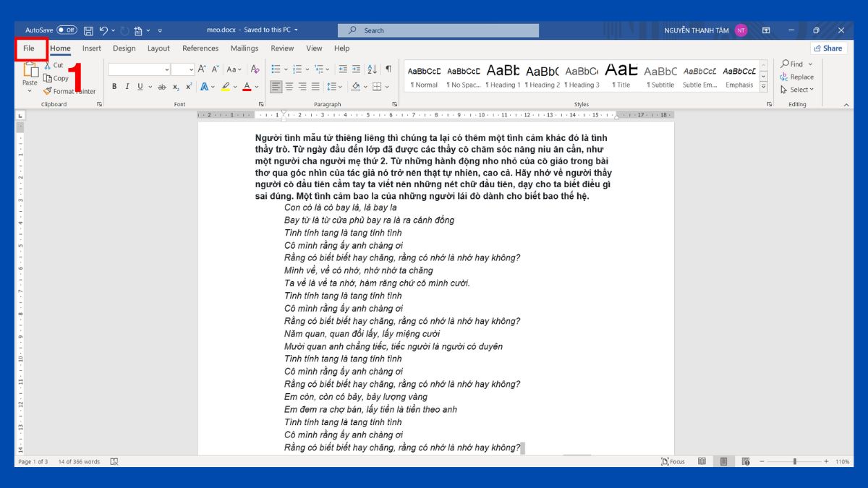Justify the paragraph text
Screen dimensions: 868x488
click(315, 86)
